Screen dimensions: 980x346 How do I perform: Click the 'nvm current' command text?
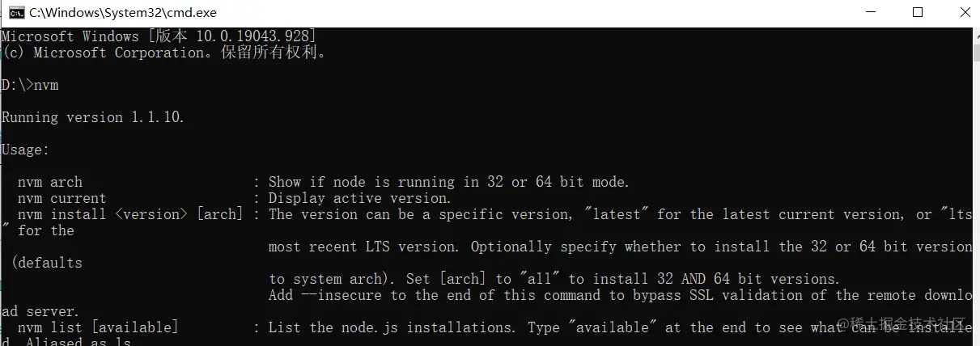[62, 198]
